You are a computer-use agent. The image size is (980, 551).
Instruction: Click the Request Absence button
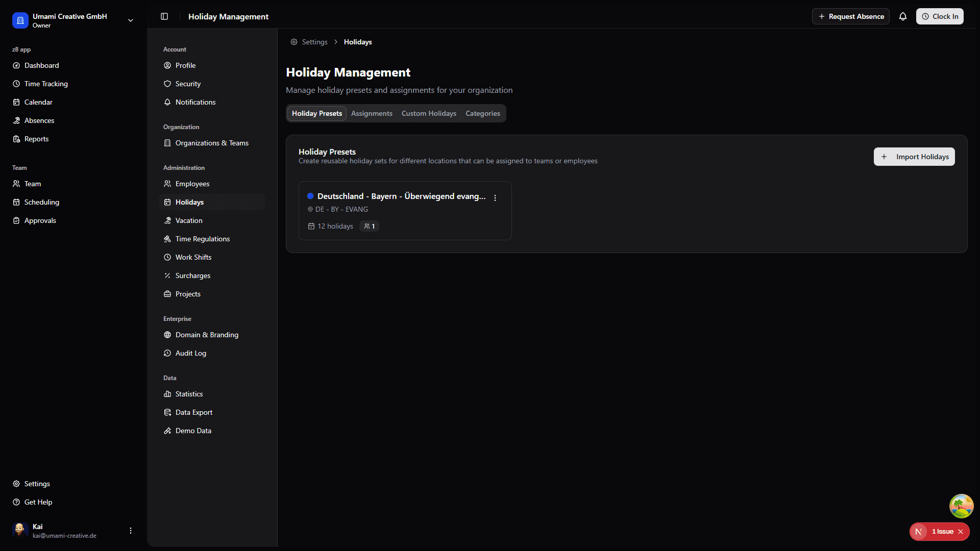click(851, 16)
